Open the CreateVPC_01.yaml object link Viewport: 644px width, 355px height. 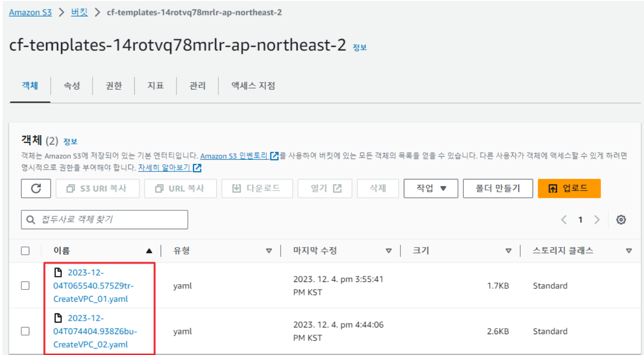pos(93,286)
